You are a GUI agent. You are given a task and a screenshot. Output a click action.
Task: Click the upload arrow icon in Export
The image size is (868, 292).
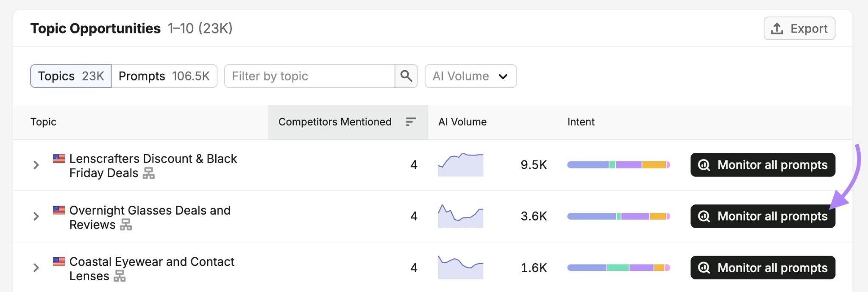pos(777,28)
